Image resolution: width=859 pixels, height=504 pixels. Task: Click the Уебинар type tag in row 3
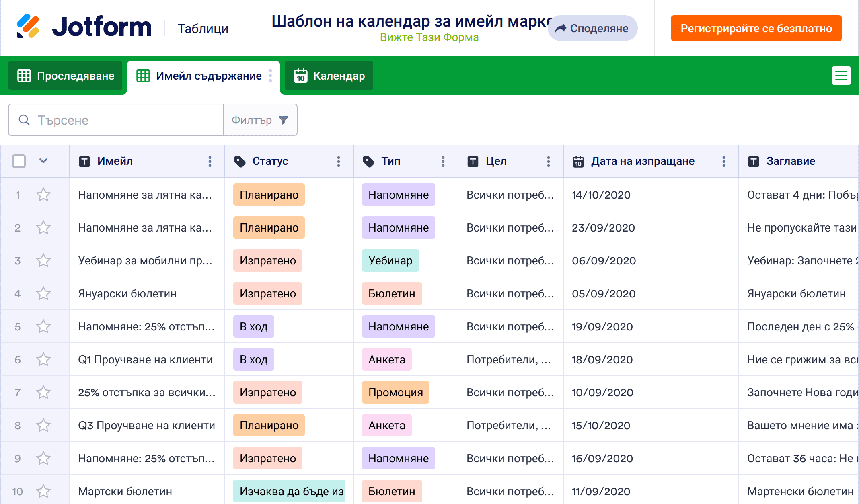click(390, 261)
